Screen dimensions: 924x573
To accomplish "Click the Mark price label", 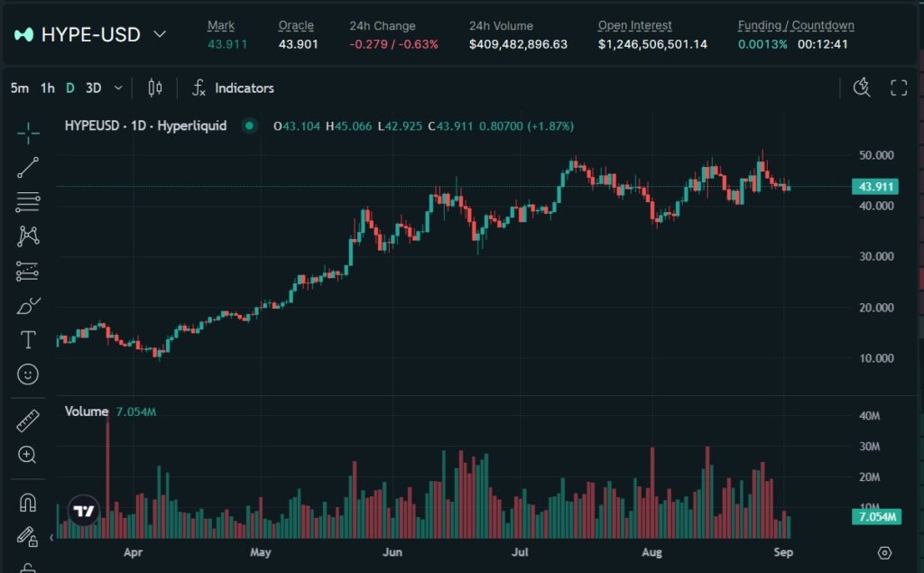I will [x=221, y=25].
